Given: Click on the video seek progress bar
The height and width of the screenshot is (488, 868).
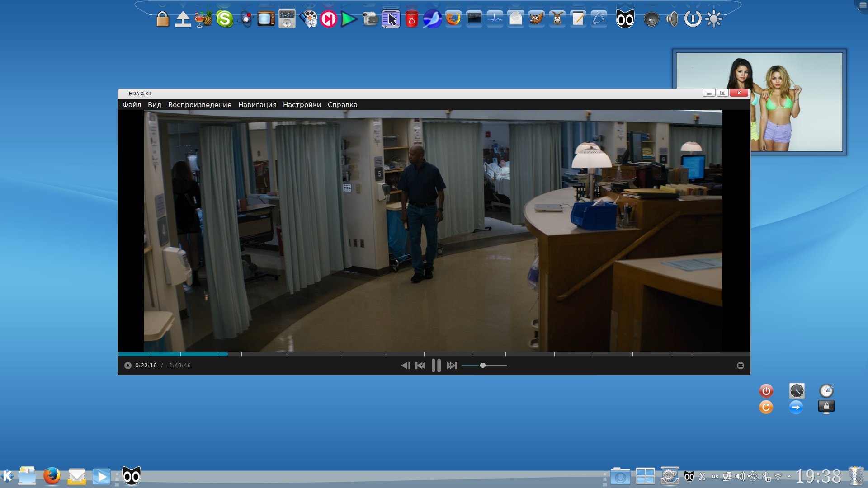Looking at the screenshot, I should (434, 354).
